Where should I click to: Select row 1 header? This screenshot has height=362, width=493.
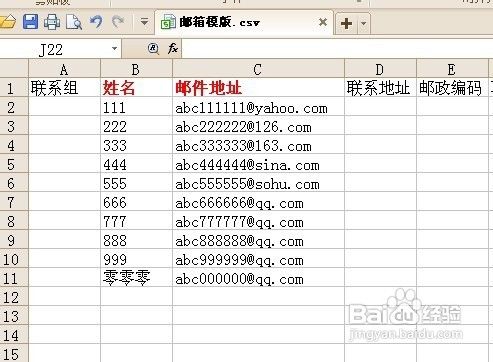click(14, 88)
